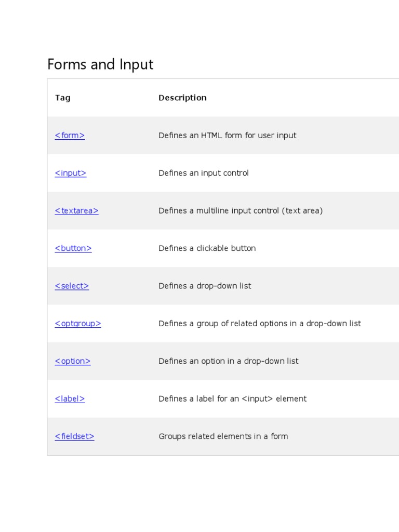Click the multiline input control description text

240,211
